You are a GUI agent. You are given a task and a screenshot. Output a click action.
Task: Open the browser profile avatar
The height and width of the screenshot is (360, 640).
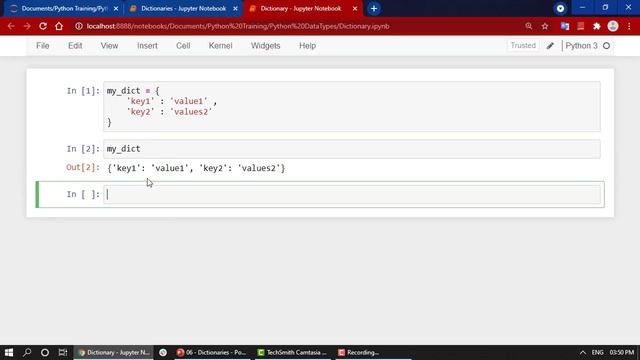tap(613, 26)
